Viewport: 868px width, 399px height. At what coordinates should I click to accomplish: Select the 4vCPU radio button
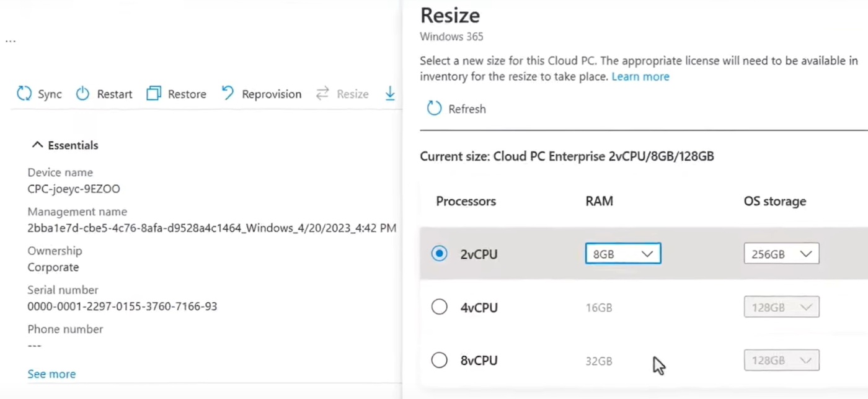coord(440,307)
